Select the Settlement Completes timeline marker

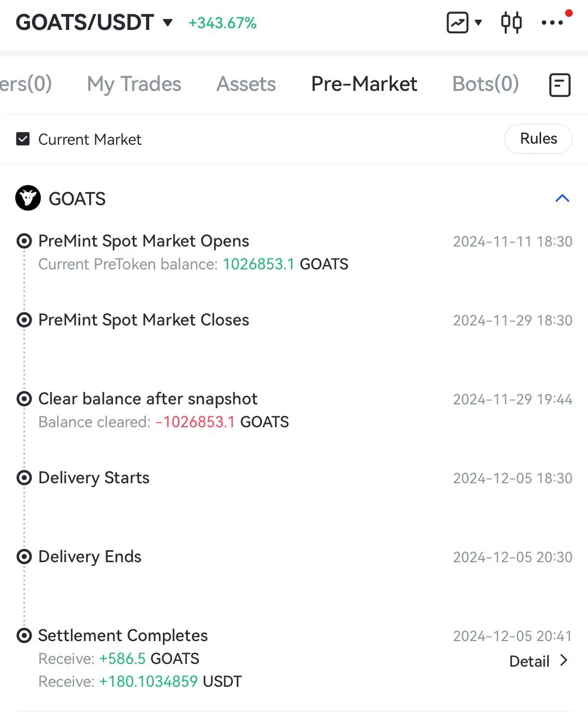click(x=24, y=635)
